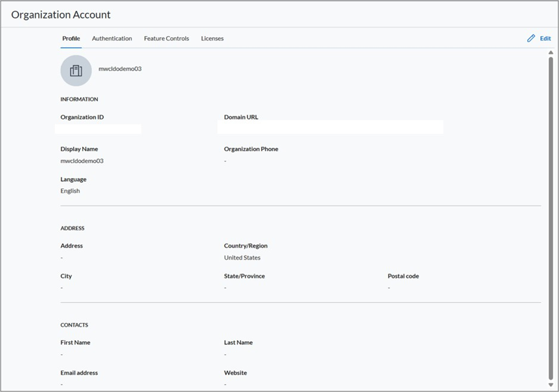Click the Edit text link
This screenshot has width=559, height=392.
point(545,39)
